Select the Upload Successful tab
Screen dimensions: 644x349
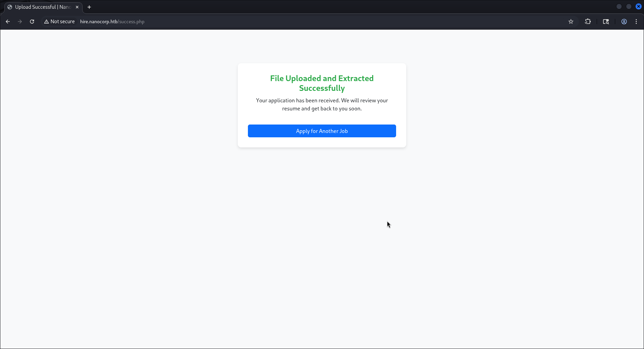click(40, 7)
